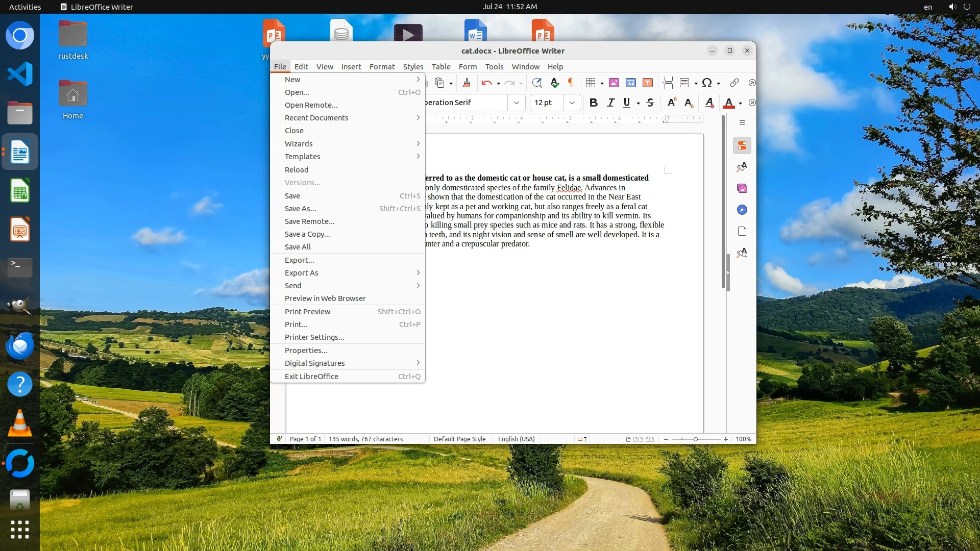Click the zoom slider handle in the status bar
The width and height of the screenshot is (980, 551).
click(695, 439)
